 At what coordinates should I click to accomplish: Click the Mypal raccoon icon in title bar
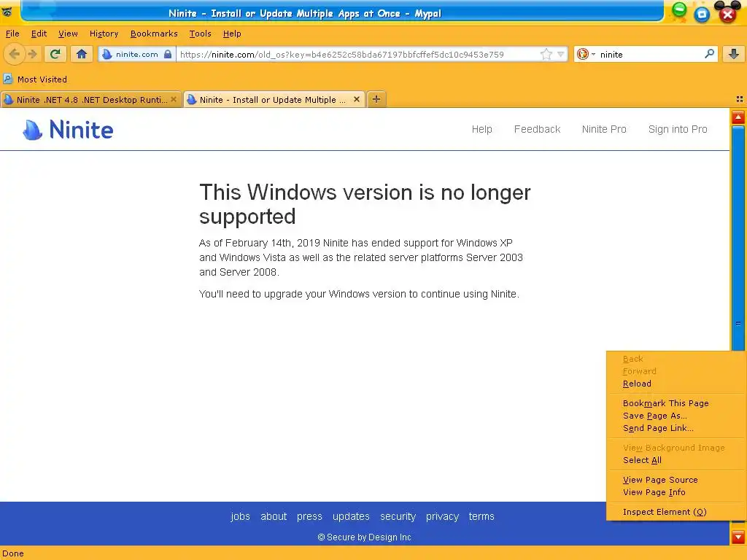point(7,12)
